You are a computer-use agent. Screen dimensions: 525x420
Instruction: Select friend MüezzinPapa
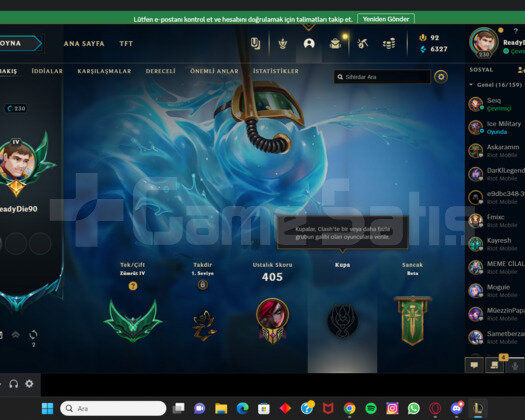[496, 314]
